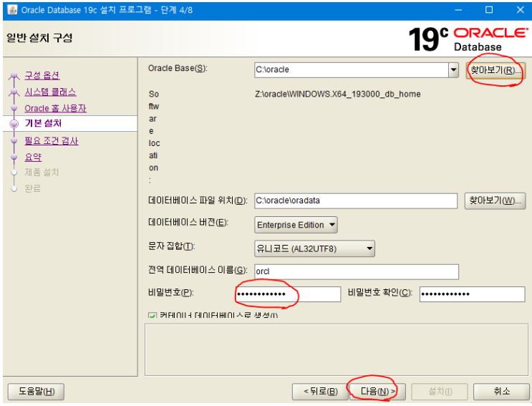The image size is (532, 406).
Task: Proceed with the 다음(N) button
Action: point(377,392)
